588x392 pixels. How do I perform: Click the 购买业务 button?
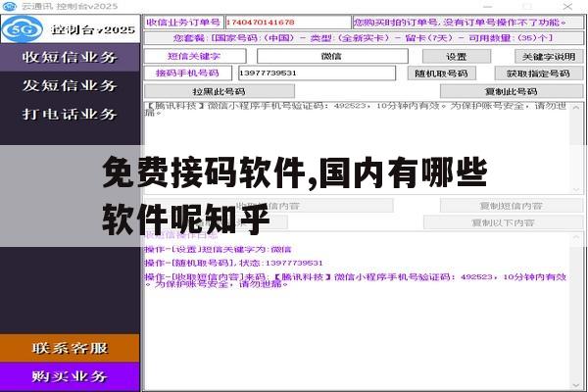(70, 376)
